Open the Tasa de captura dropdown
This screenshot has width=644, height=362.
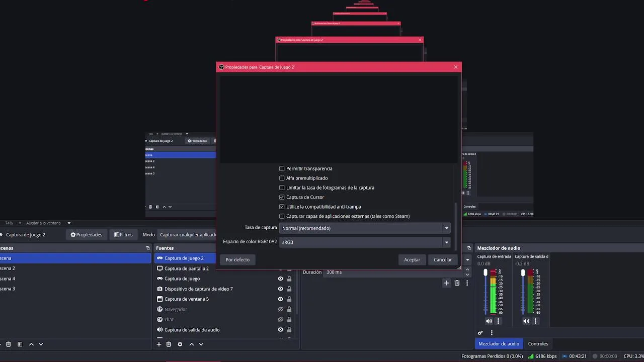[365, 228]
